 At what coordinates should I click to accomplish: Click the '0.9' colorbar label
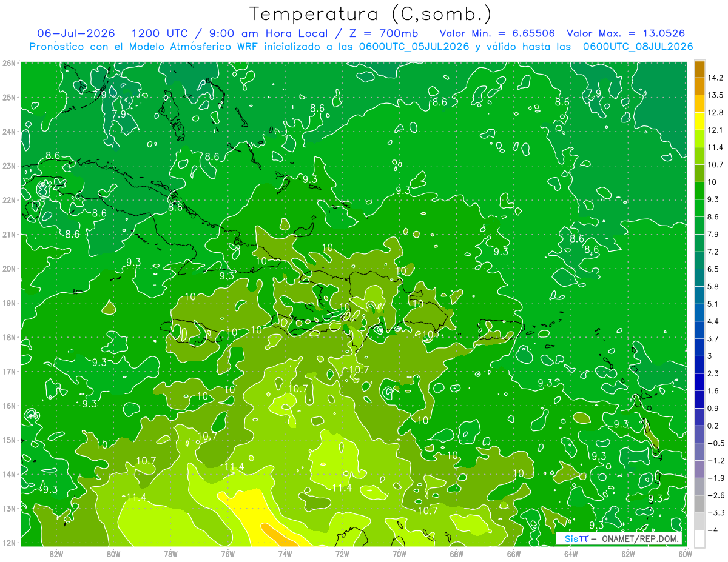[713, 408]
